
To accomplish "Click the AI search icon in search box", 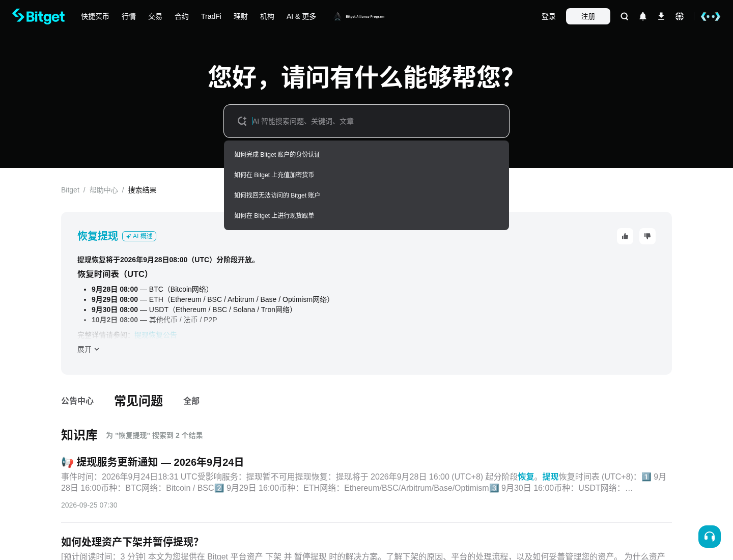I will (x=242, y=121).
